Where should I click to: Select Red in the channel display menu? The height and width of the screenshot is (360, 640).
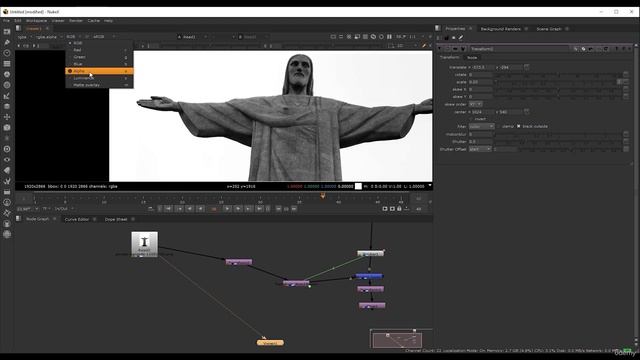(99, 50)
